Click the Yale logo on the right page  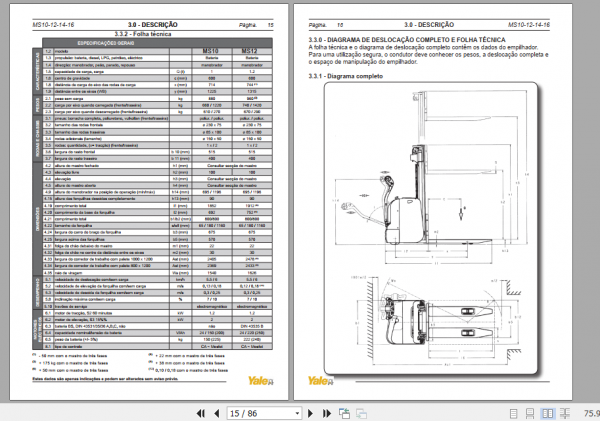click(x=321, y=380)
